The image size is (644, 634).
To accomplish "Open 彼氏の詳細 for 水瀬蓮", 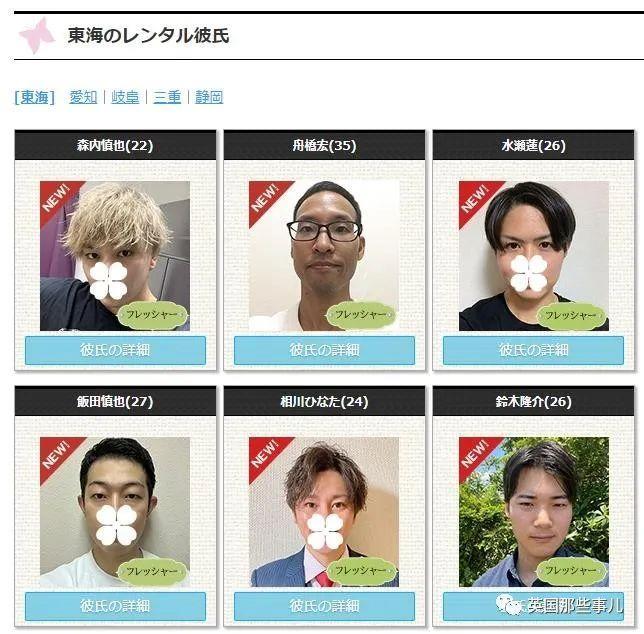I will (534, 350).
